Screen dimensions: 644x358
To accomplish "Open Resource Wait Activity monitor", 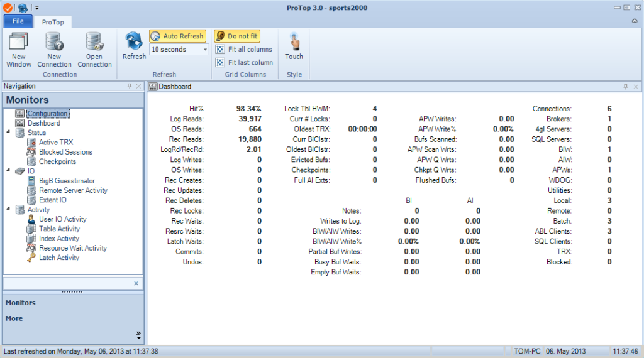I will point(73,248).
